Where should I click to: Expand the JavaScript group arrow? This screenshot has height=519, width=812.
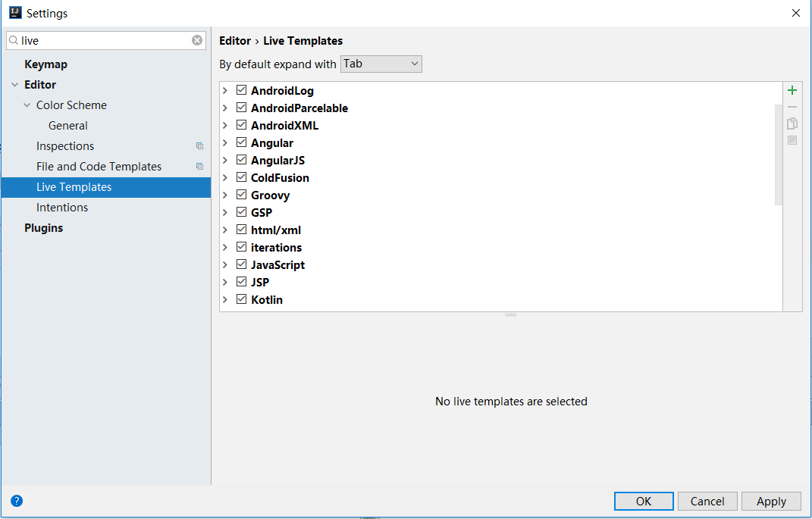(224, 265)
